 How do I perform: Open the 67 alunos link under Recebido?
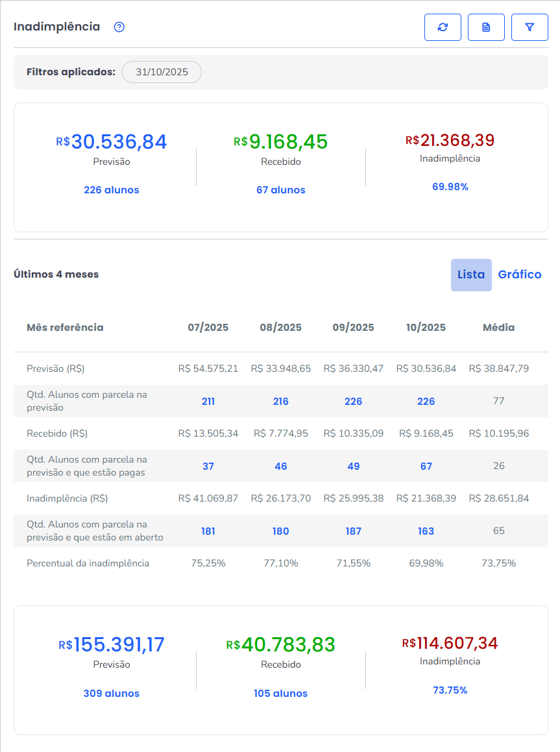[280, 190]
